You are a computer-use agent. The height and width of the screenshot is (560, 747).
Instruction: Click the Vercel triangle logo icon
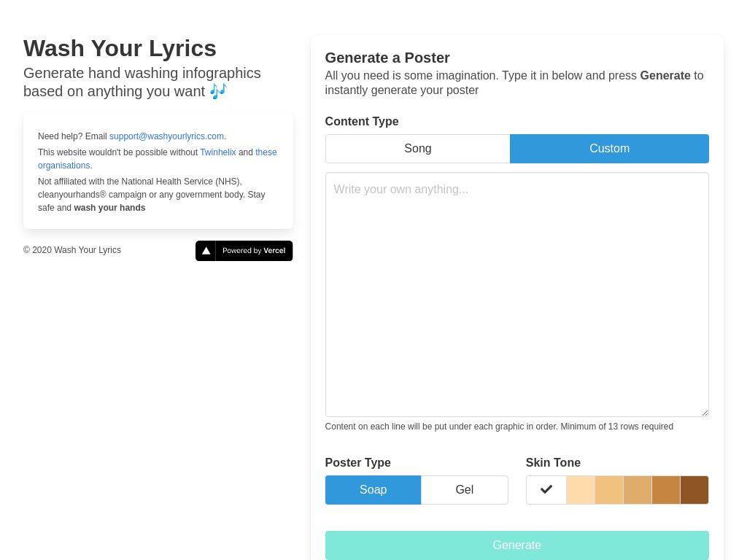(206, 251)
